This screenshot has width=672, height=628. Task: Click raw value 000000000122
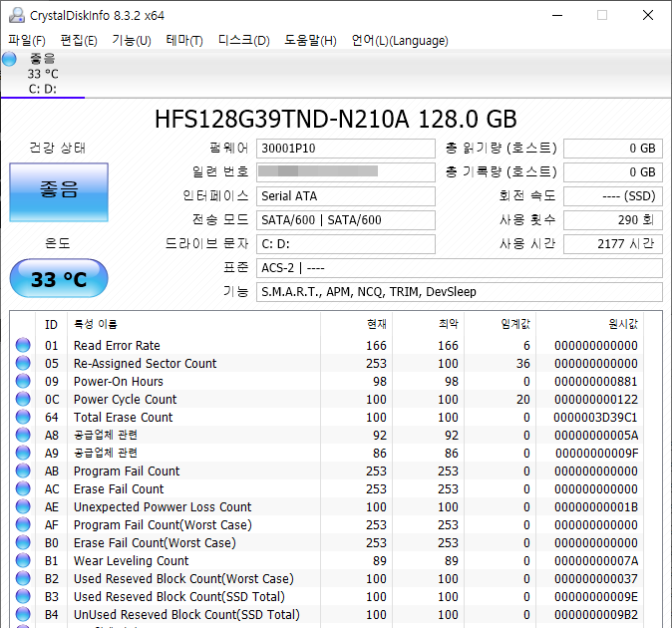(595, 400)
